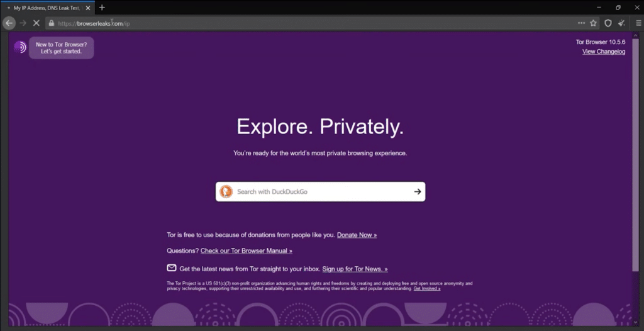Click the forward navigation arrow
This screenshot has height=331, width=644.
point(23,23)
